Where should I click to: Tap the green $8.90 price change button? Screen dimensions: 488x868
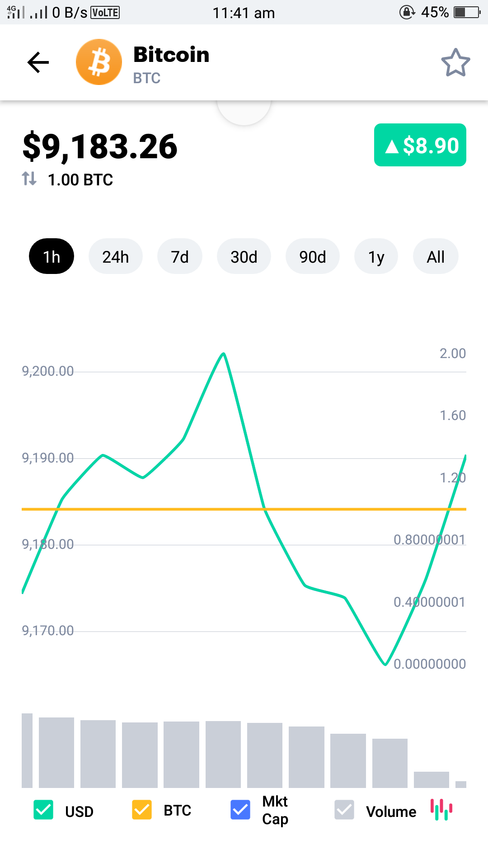[x=420, y=145]
